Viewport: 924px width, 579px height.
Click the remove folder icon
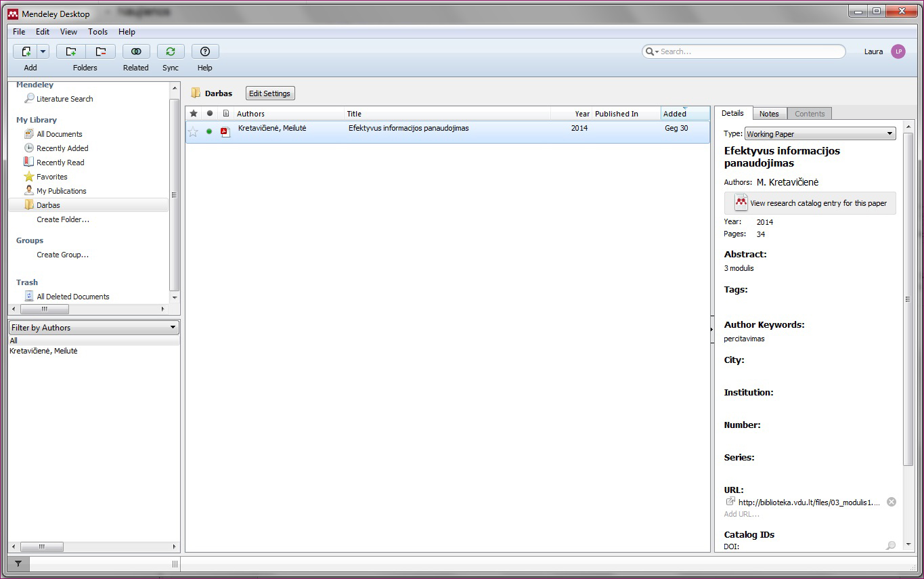(x=100, y=51)
